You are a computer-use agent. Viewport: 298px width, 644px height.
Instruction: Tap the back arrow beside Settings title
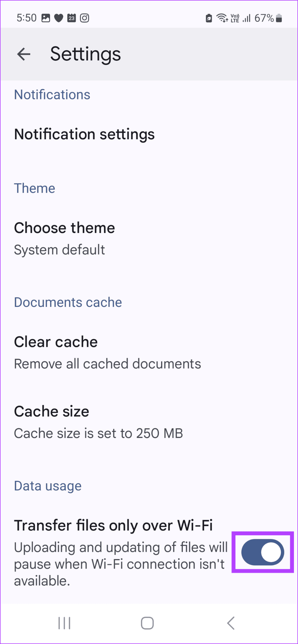[x=24, y=54]
